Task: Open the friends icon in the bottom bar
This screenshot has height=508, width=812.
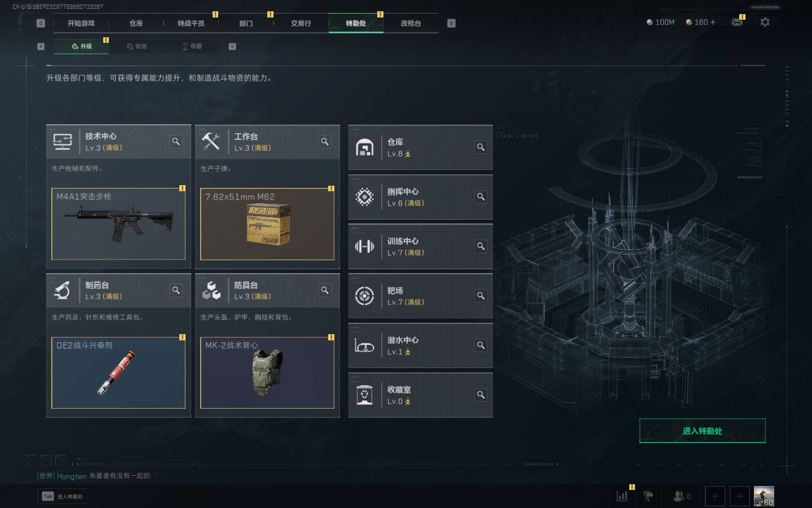Action: pos(678,496)
